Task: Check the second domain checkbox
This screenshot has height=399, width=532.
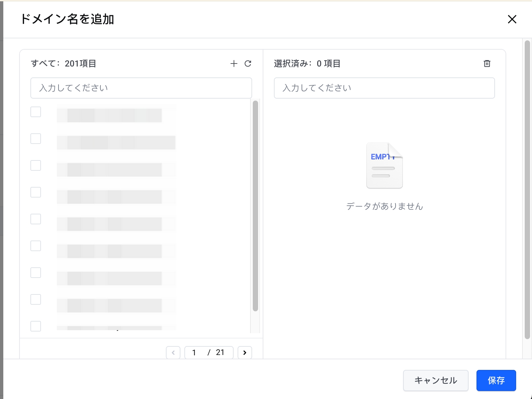Action: tap(36, 139)
